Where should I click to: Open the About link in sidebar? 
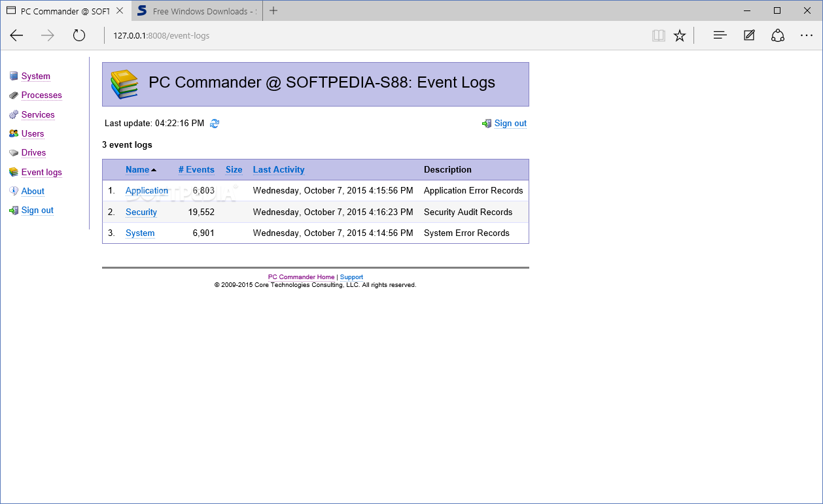point(33,191)
